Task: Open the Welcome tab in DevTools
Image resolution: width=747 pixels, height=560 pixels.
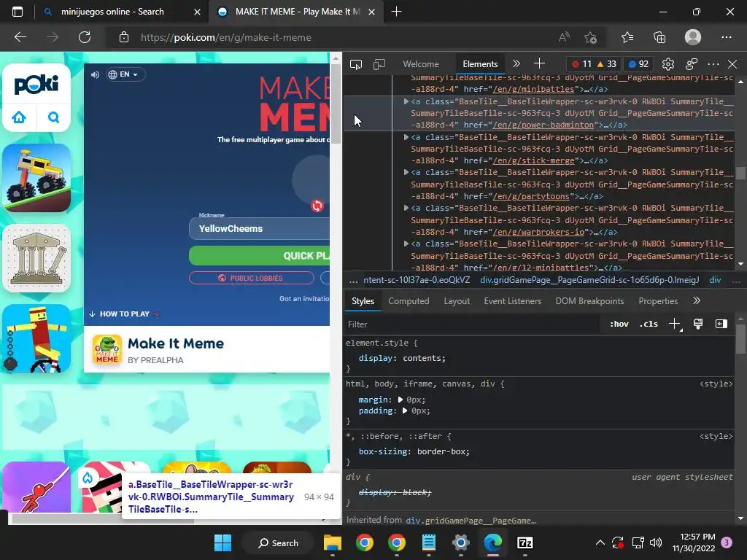Action: (421, 64)
